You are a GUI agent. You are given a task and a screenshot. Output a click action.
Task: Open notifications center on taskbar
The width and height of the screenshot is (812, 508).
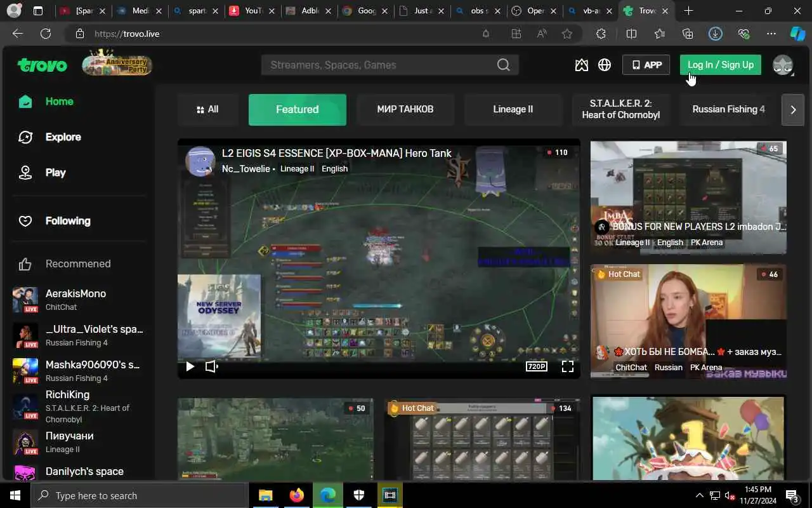pos(793,495)
